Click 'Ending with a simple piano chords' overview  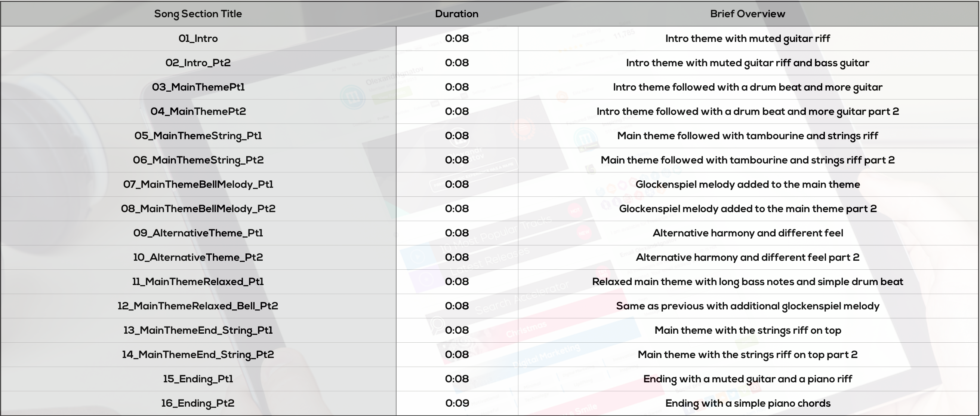(x=748, y=404)
